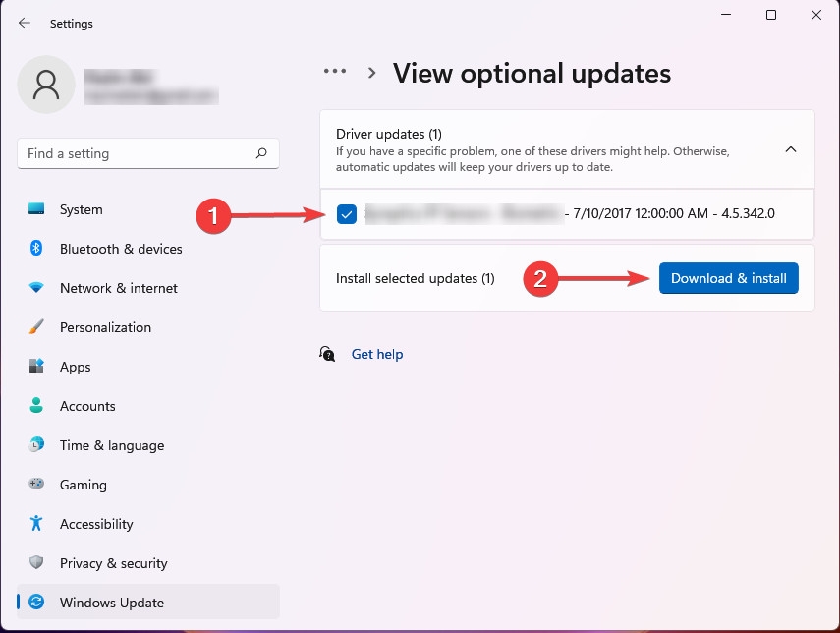
Task: Select Personalization in sidebar
Action: click(147, 327)
